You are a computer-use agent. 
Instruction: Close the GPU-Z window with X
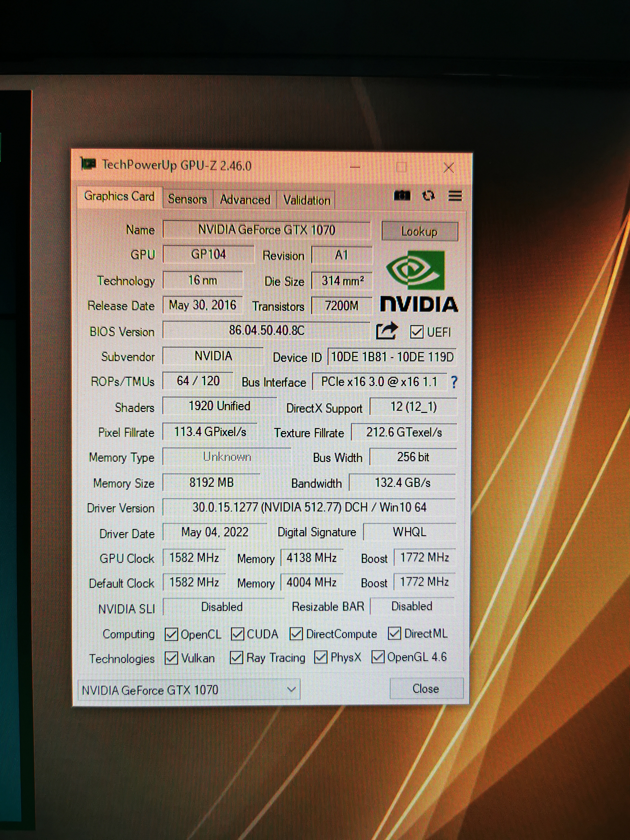(x=449, y=167)
